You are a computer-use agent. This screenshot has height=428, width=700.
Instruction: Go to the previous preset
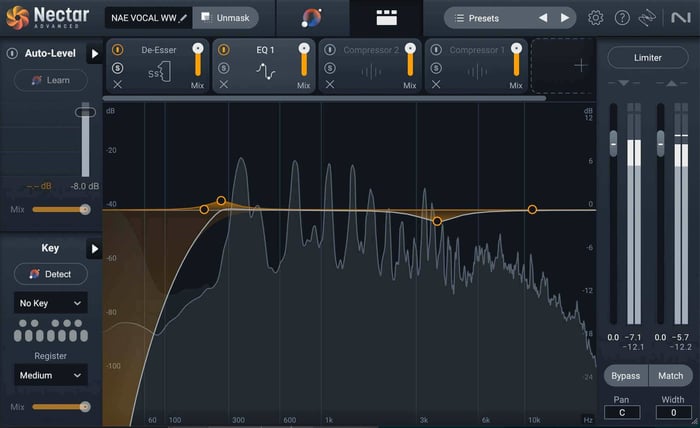(x=543, y=18)
